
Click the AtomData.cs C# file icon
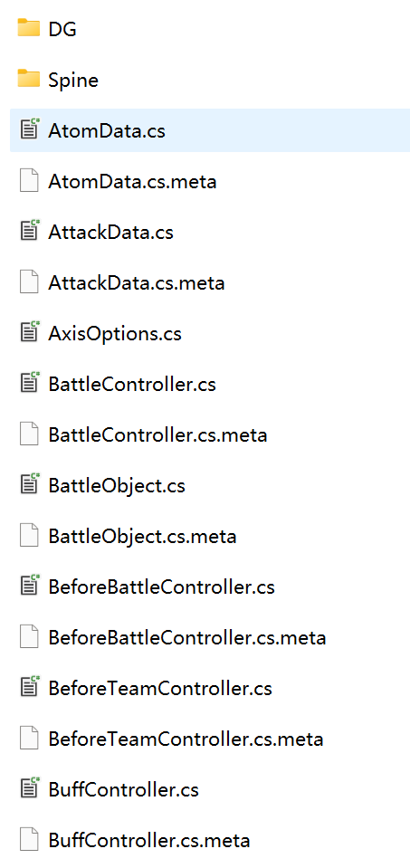click(29, 130)
